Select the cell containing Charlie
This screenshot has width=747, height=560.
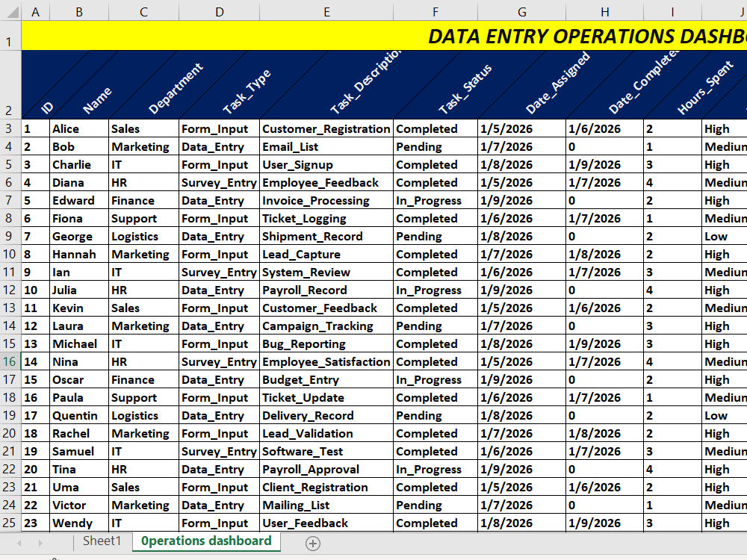[79, 164]
